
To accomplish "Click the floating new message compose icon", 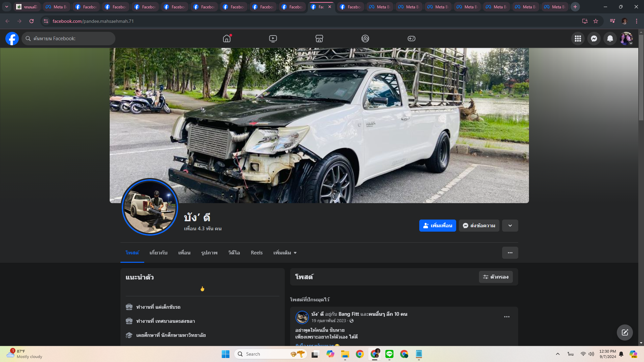I will coord(625,333).
